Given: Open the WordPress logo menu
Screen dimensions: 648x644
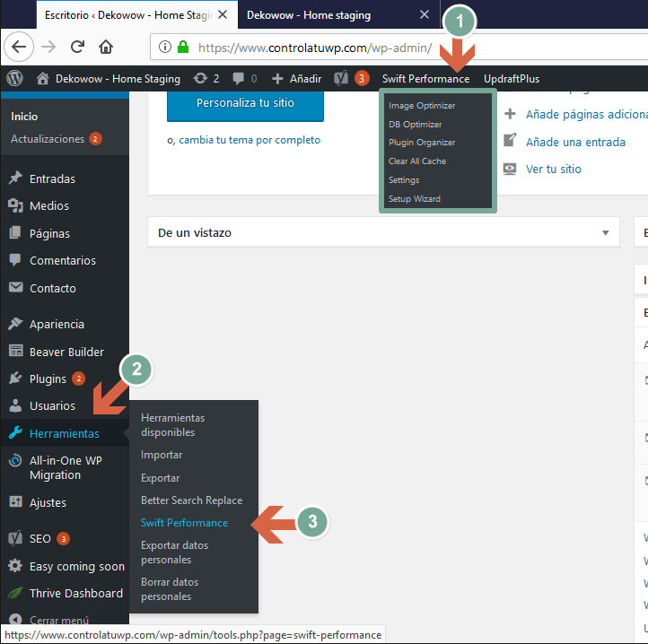Looking at the screenshot, I should (15, 79).
